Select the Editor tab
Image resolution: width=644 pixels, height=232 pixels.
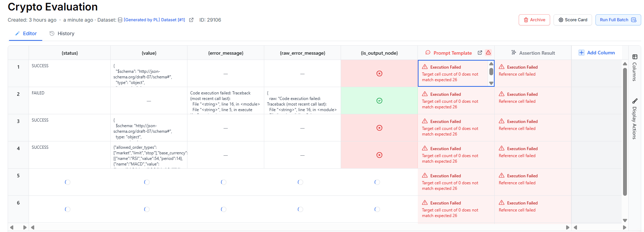[26, 33]
